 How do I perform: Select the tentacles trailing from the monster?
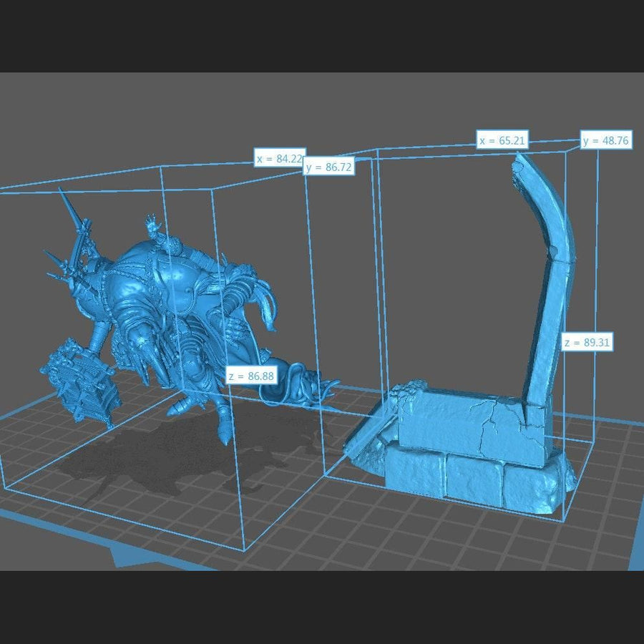pyautogui.click(x=301, y=386)
